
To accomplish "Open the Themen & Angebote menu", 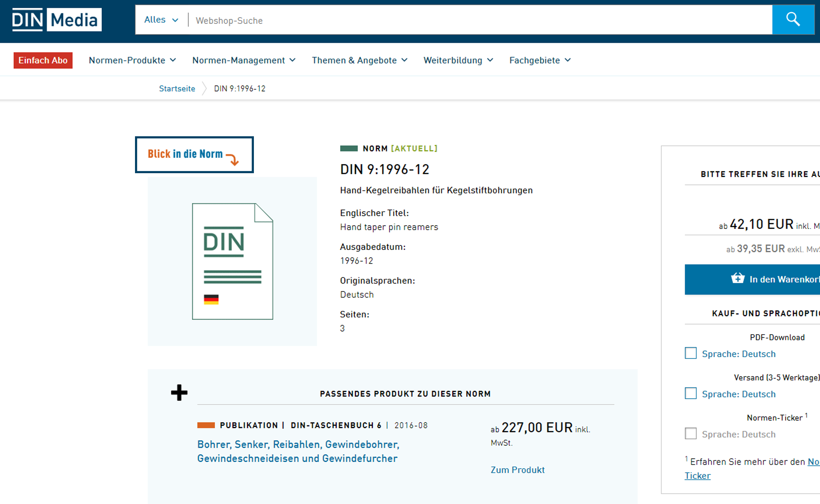I will click(360, 60).
